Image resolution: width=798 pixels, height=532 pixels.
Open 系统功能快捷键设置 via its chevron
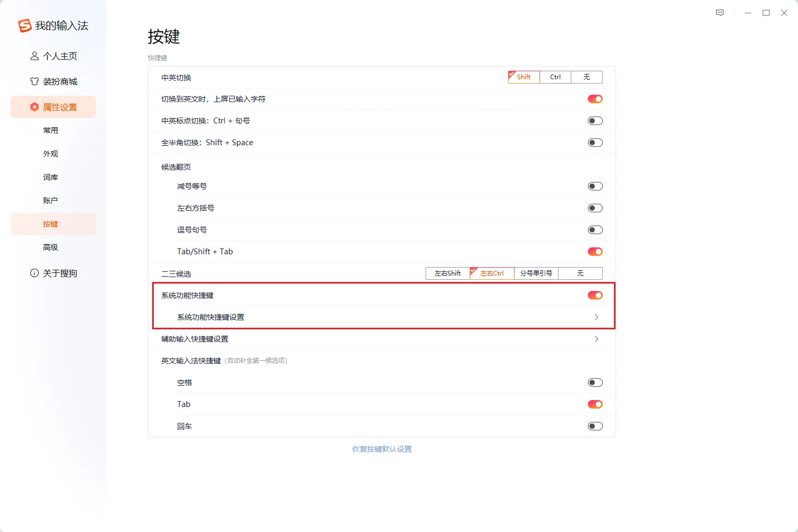(596, 317)
